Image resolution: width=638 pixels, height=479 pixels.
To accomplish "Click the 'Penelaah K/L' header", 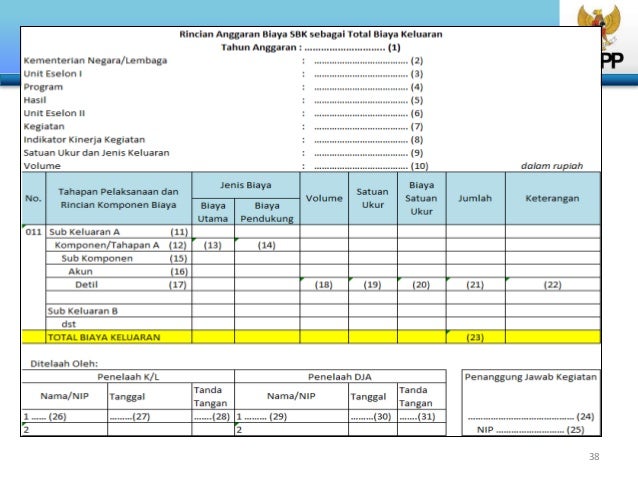I will (x=128, y=377).
